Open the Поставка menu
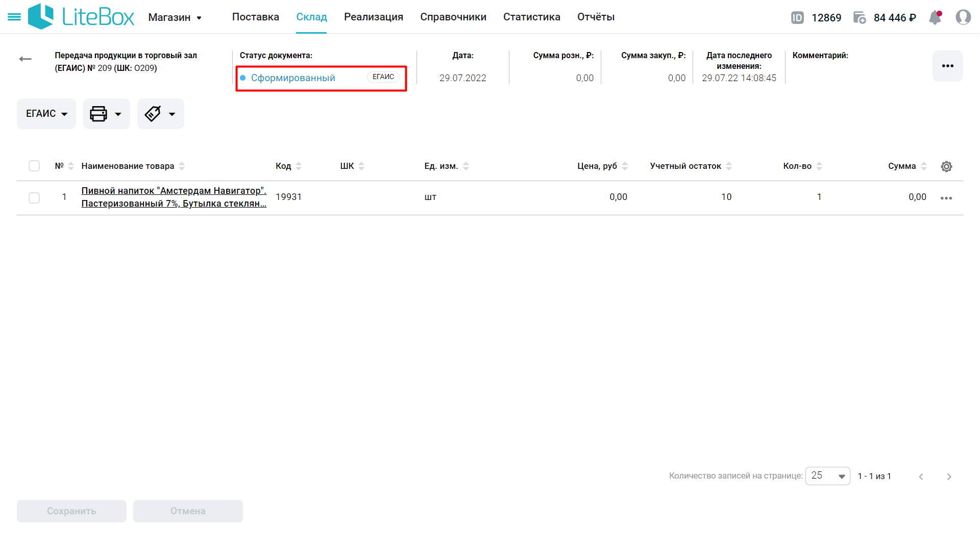The width and height of the screenshot is (980, 551). point(255,17)
